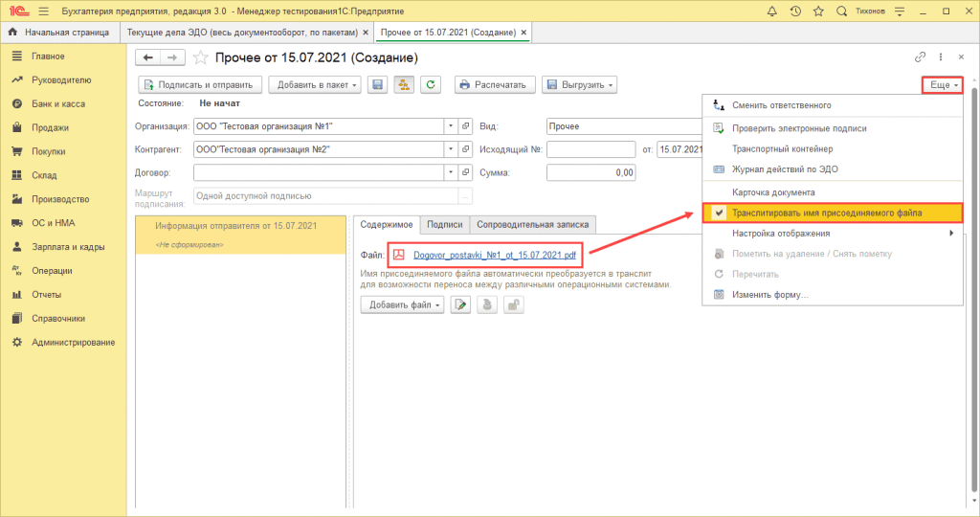Image resolution: width=980 pixels, height=517 pixels.
Task: Click the document structure hierarchy icon
Action: tap(404, 84)
